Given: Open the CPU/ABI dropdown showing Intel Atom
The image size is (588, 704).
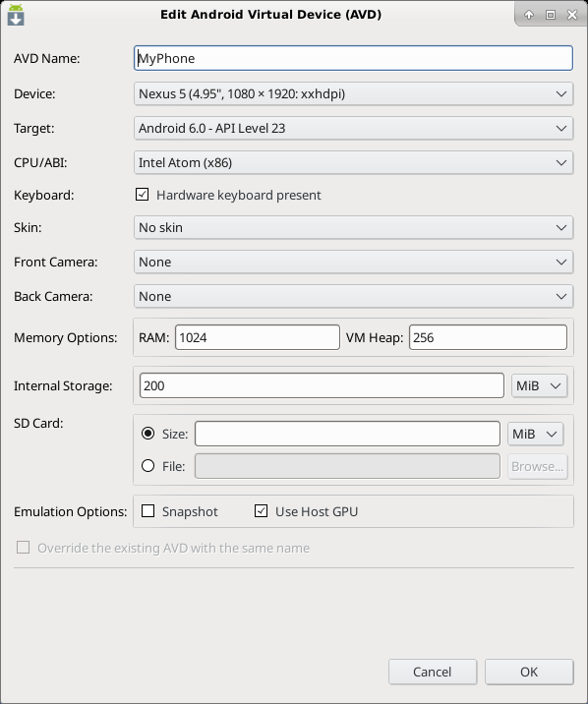Looking at the screenshot, I should point(353,162).
